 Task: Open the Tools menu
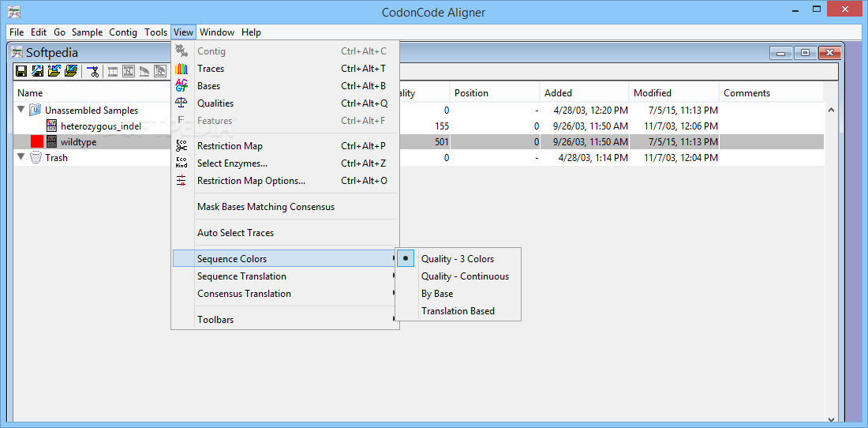pos(155,32)
